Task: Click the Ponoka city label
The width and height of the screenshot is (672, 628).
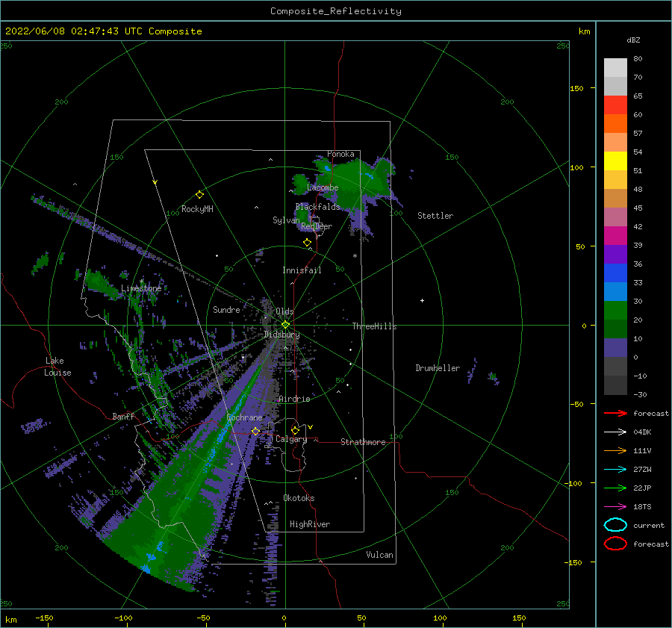Action: click(x=340, y=154)
